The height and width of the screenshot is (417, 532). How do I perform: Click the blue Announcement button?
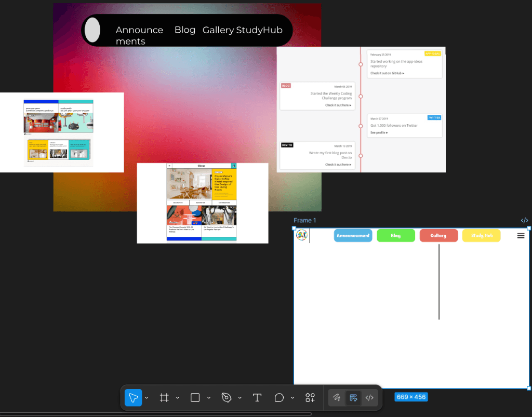point(353,236)
